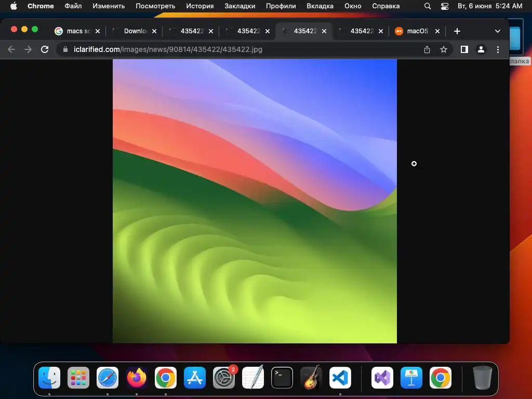Close the currently active 435422 tab
The width and height of the screenshot is (532, 399).
click(x=324, y=31)
